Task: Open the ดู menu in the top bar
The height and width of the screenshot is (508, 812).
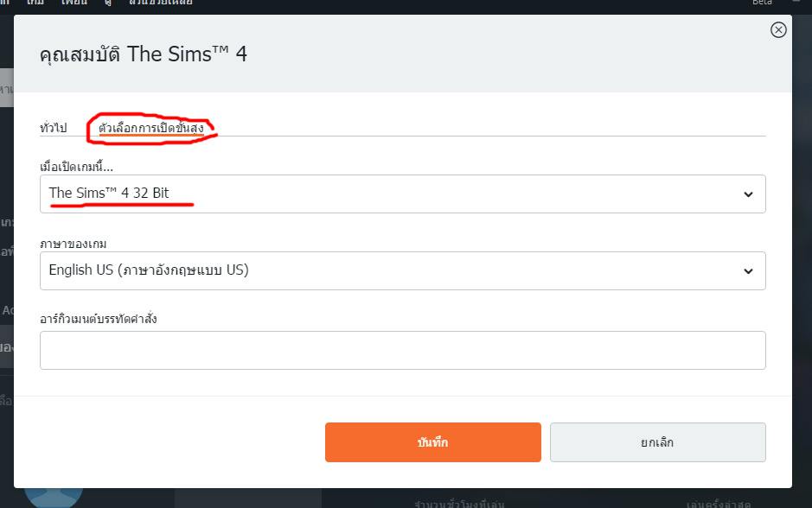Action: coord(107,3)
